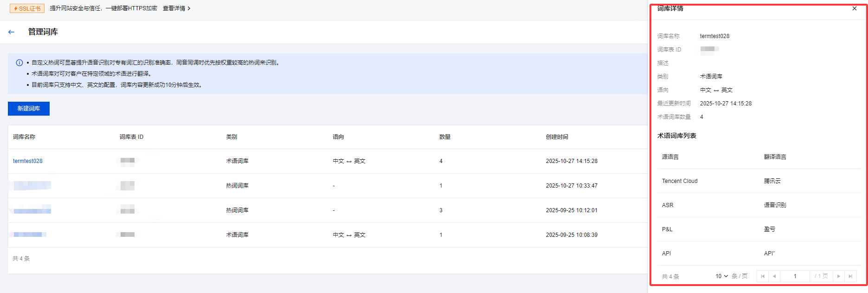Go to the next page of term list

pyautogui.click(x=839, y=276)
